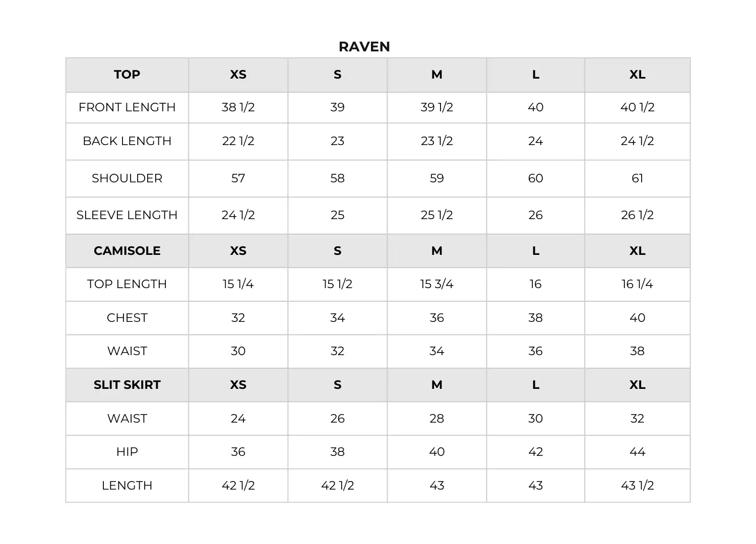This screenshot has width=756, height=544.
Task: Click the CAMISOLE section header cell
Action: [x=127, y=250]
